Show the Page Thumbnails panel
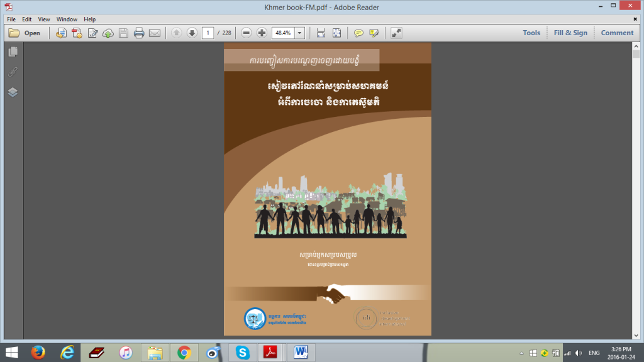 click(13, 52)
